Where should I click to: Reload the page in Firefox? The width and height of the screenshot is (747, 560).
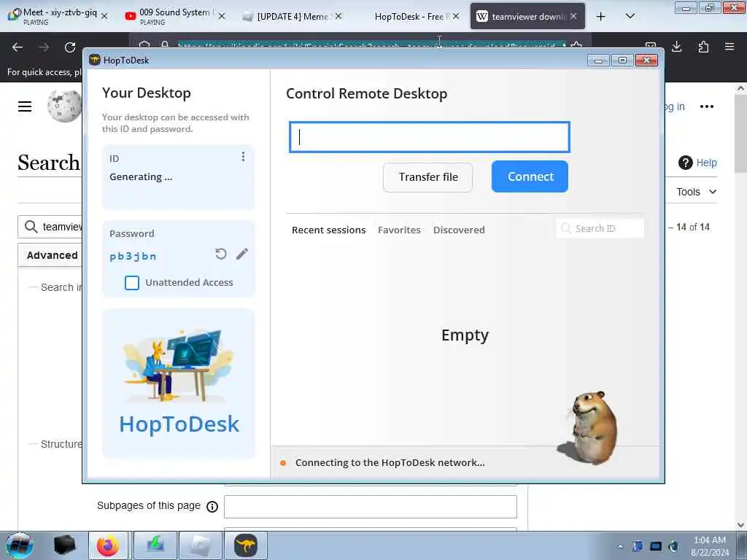pos(70,47)
